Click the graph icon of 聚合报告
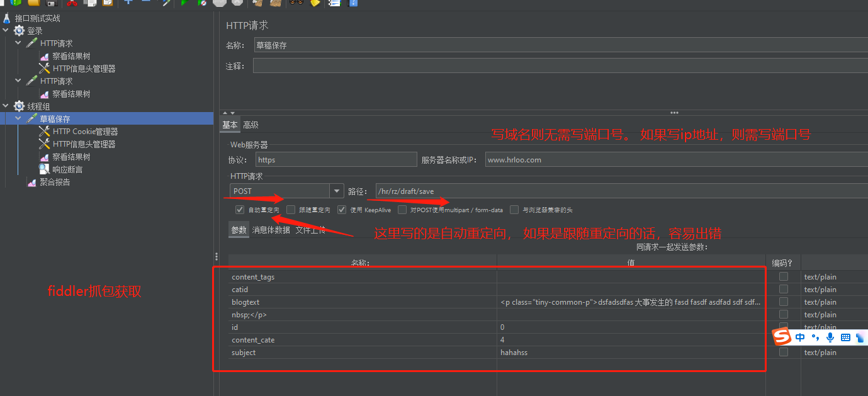868x396 pixels. (32, 182)
